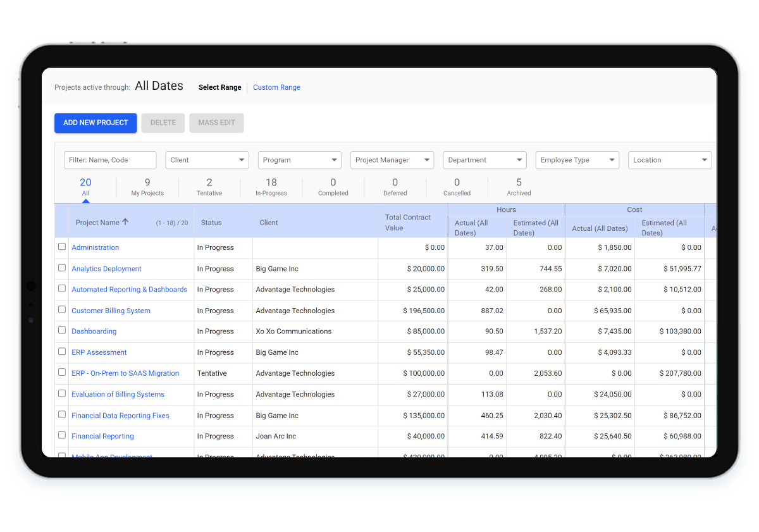
Task: Tick Evaluation of Billing Systems checkbox
Action: point(62,393)
